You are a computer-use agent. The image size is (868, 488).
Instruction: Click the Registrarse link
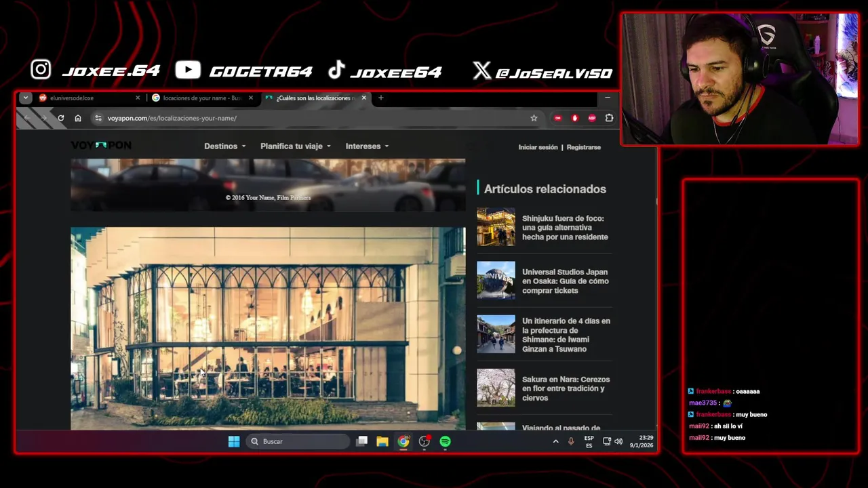pyautogui.click(x=584, y=147)
